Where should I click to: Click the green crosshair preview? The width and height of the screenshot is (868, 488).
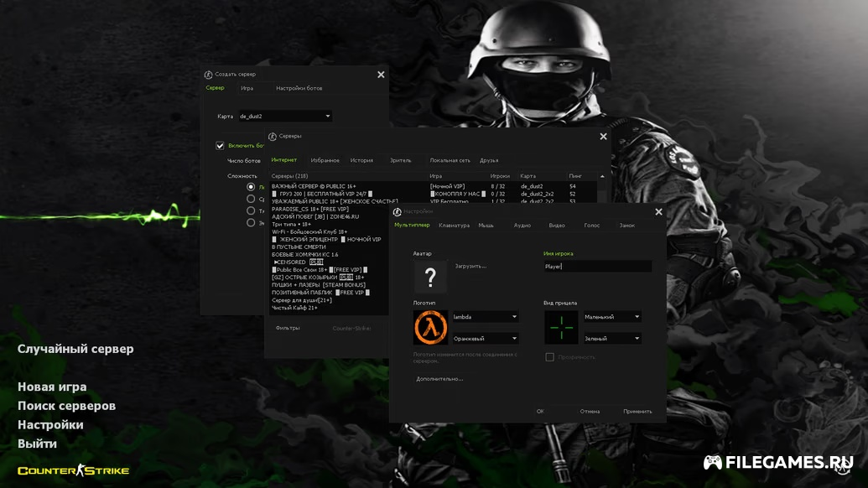(x=561, y=328)
